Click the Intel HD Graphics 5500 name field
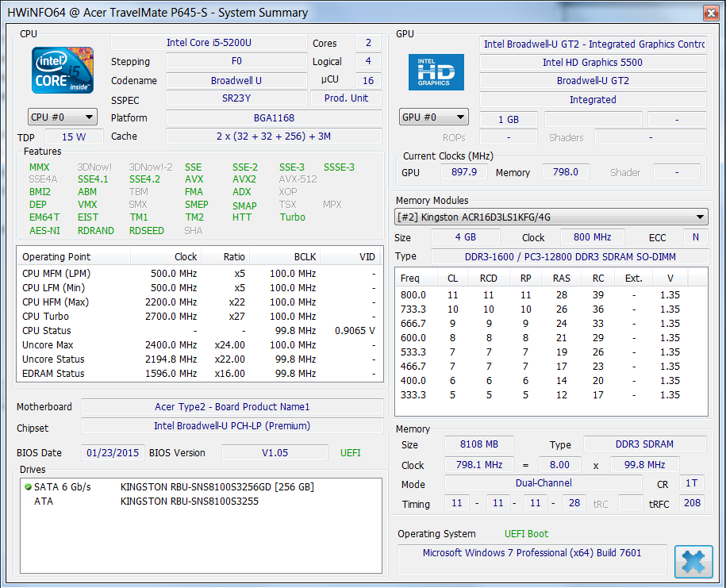 592,62
